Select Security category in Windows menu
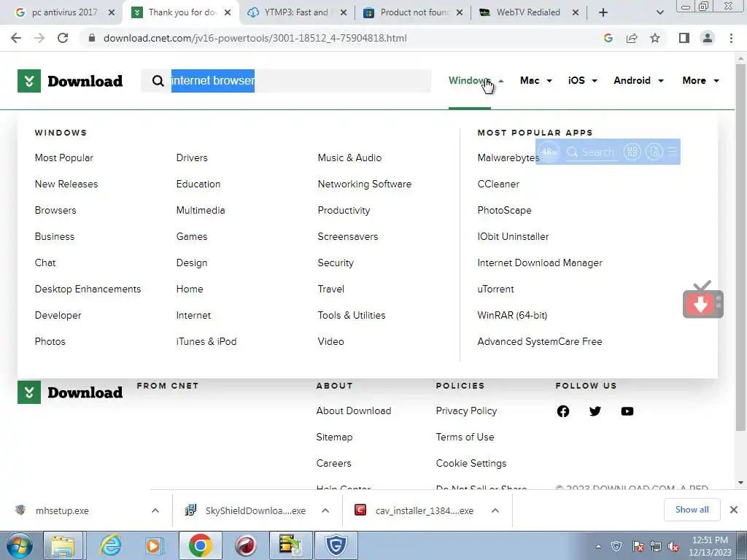 tap(336, 262)
